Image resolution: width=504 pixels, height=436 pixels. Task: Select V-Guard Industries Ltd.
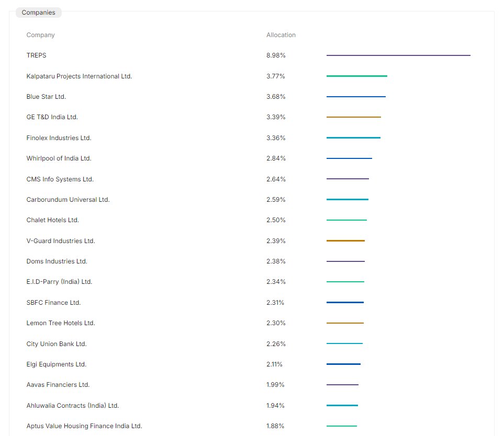(61, 241)
